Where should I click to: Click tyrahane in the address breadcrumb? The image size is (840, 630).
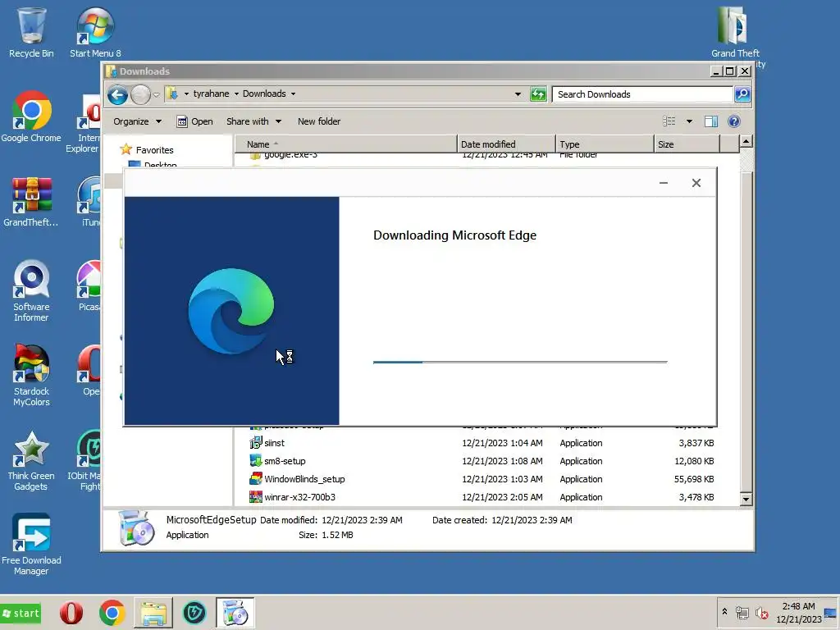tap(211, 94)
